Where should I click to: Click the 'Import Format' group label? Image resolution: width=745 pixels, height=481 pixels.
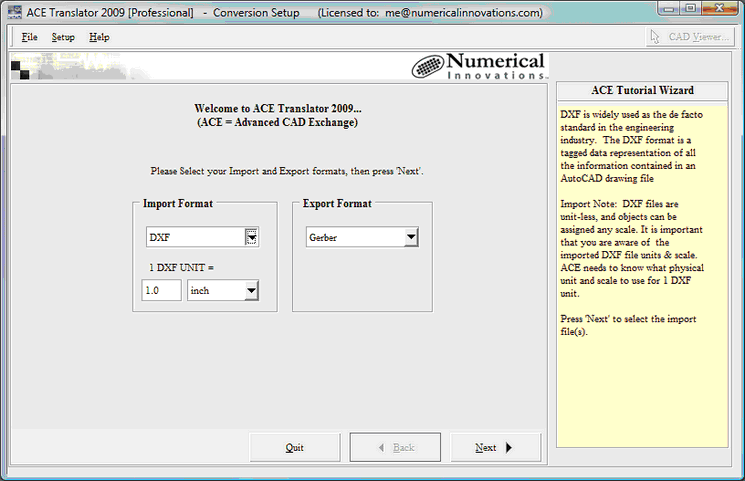coord(178,203)
